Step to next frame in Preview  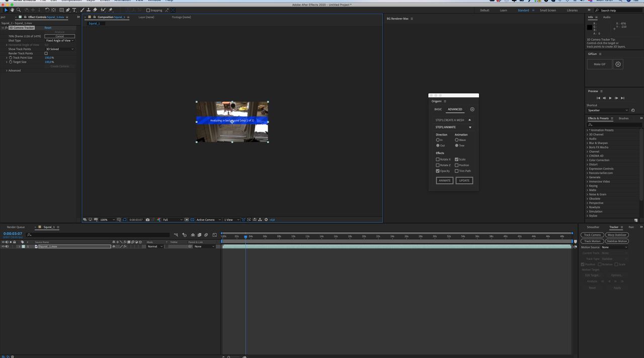tap(616, 98)
